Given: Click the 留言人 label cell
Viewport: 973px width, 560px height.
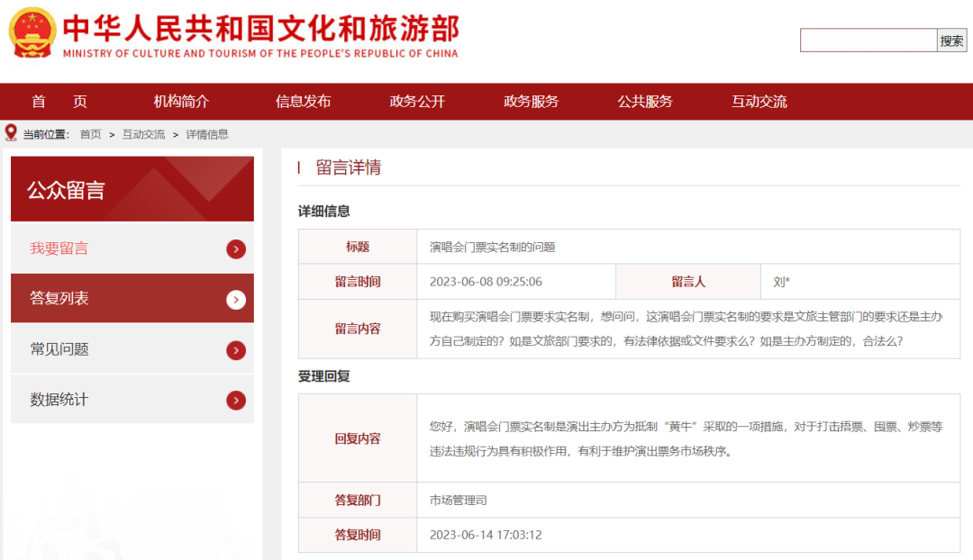Looking at the screenshot, I should tap(688, 282).
